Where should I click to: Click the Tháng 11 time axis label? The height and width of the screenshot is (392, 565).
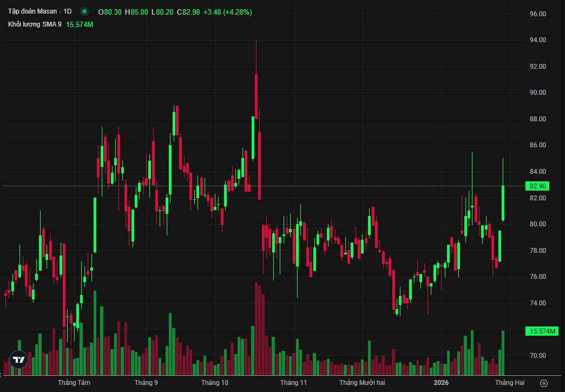[293, 383]
